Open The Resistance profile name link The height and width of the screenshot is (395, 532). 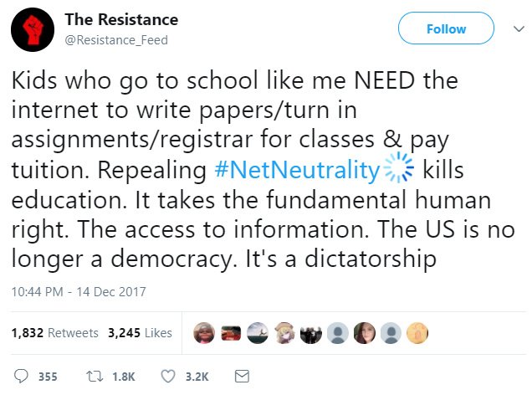120,19
